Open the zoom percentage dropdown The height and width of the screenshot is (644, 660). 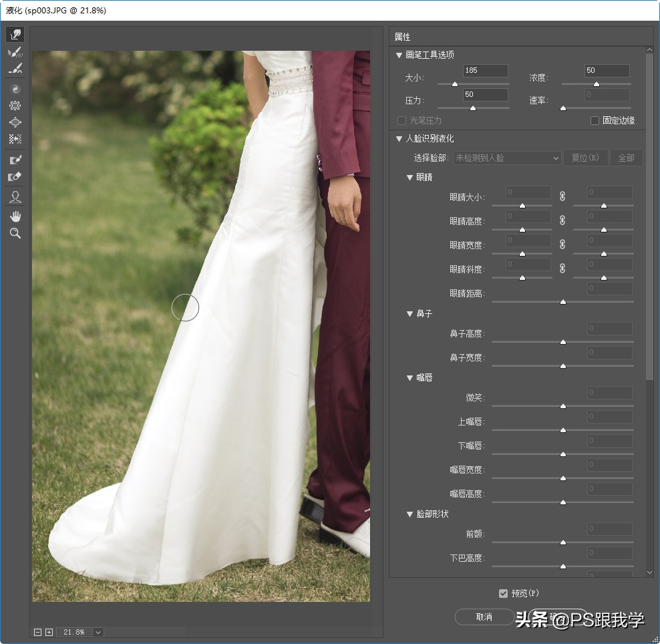click(x=98, y=632)
